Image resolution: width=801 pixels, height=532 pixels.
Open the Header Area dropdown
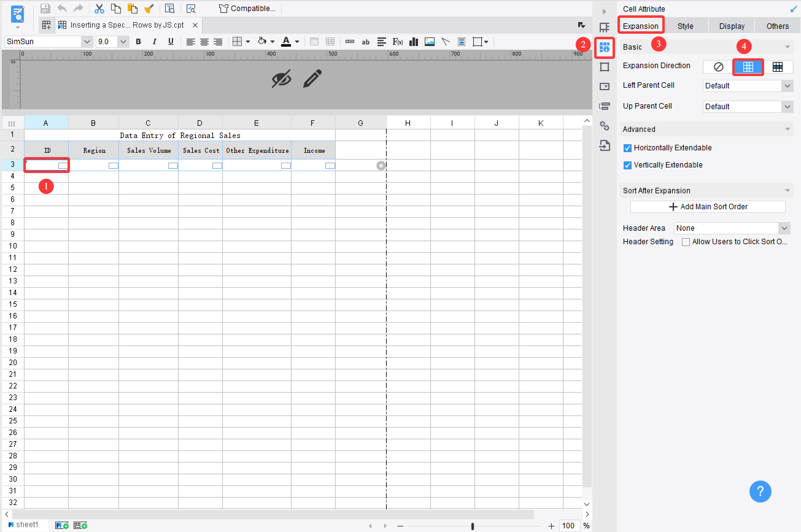[784, 228]
